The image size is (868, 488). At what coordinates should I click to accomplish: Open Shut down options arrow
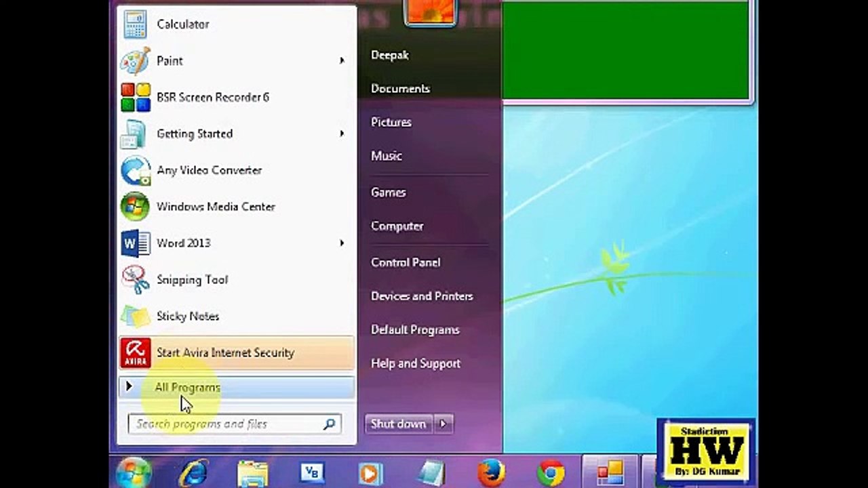[x=443, y=424]
